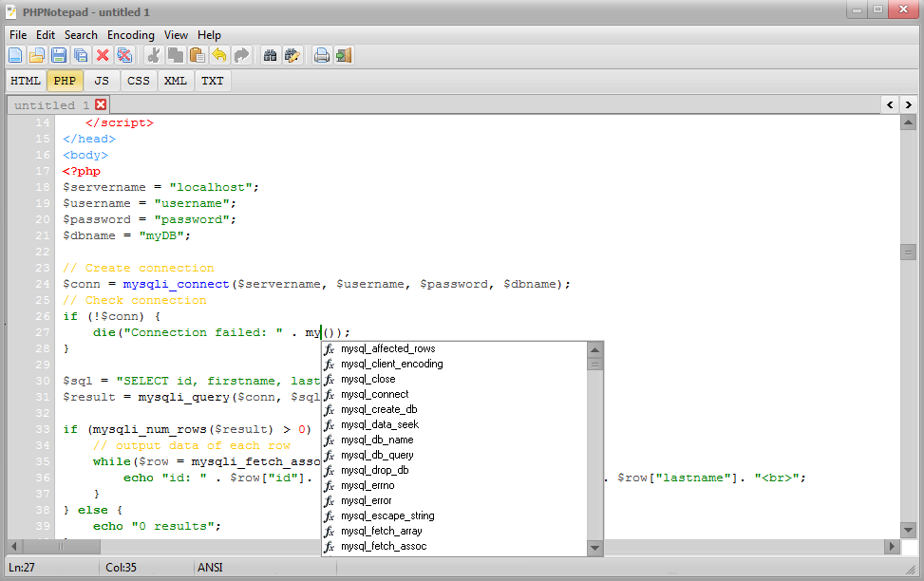The height and width of the screenshot is (581, 924).
Task: Click the Close All files icon
Action: 124,55
